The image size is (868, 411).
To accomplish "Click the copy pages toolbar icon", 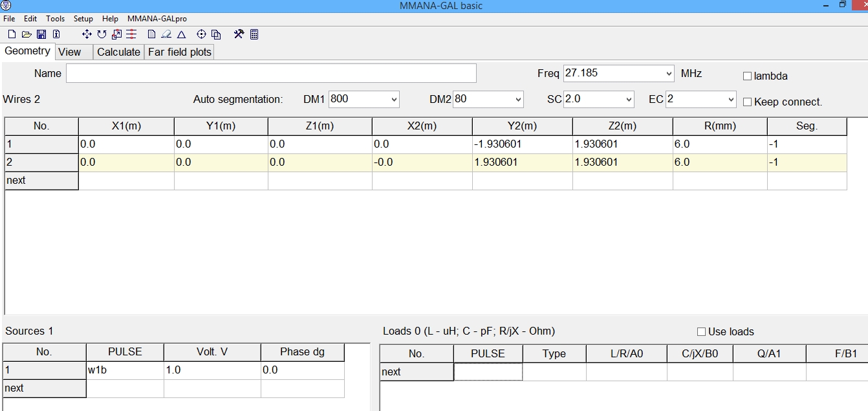I will (216, 34).
